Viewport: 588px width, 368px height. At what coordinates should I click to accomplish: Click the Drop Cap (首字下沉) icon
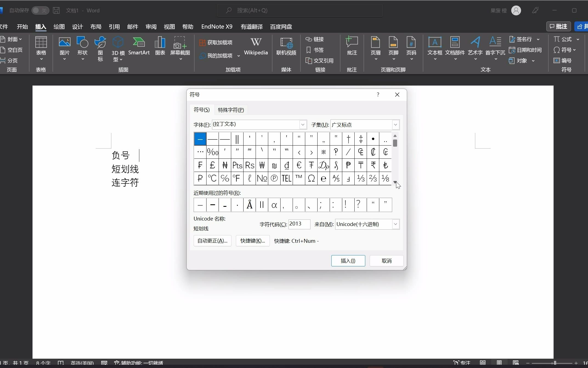495,48
